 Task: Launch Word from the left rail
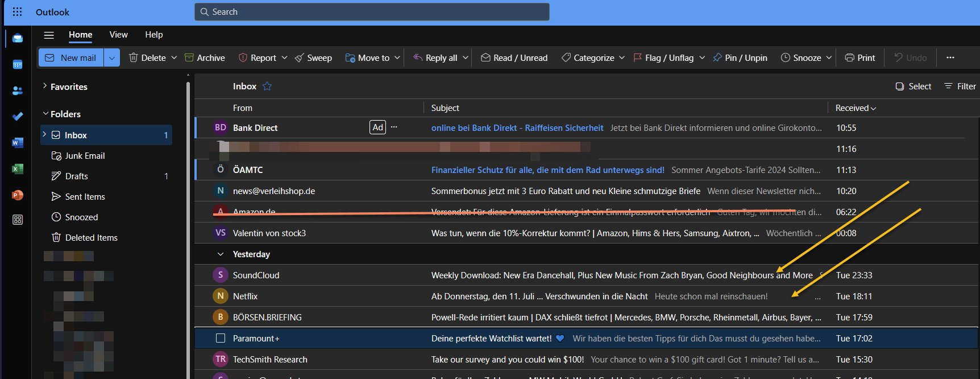(x=18, y=143)
